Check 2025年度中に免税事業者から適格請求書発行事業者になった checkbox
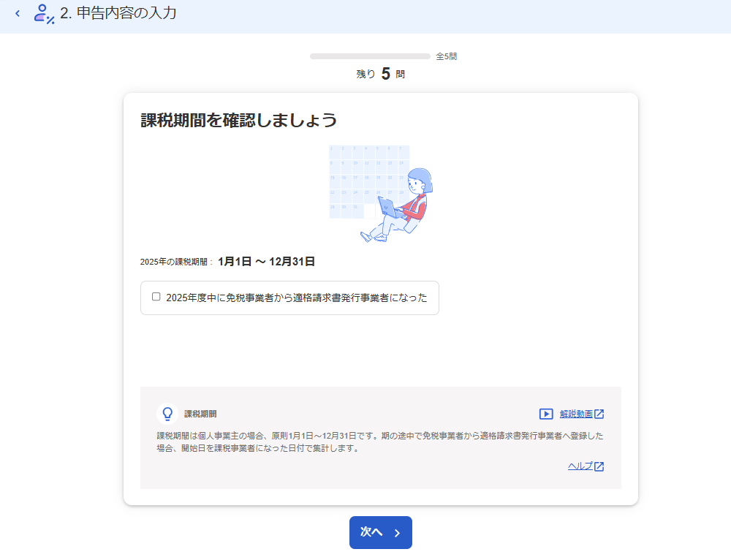The width and height of the screenshot is (731, 560). pos(156,297)
